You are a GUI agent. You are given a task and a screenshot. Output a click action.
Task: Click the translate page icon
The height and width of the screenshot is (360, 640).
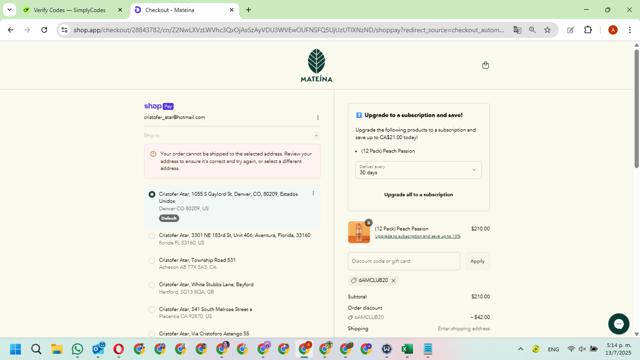pos(517,30)
